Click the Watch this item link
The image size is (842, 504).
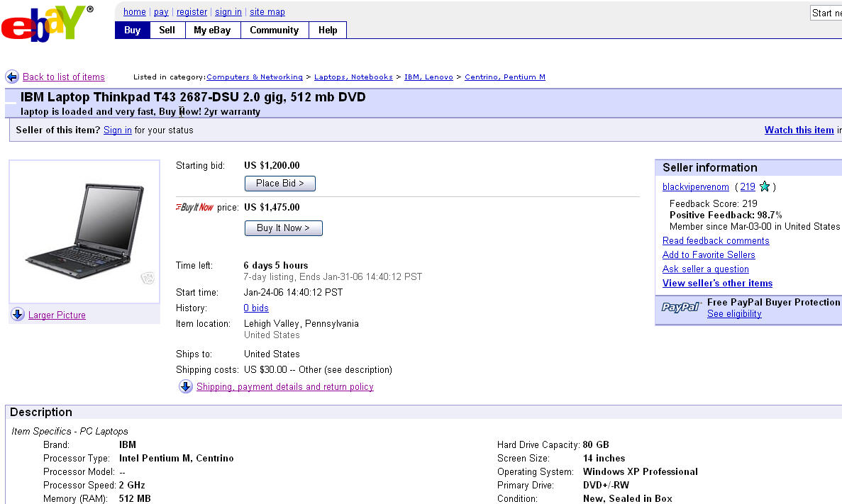click(799, 130)
